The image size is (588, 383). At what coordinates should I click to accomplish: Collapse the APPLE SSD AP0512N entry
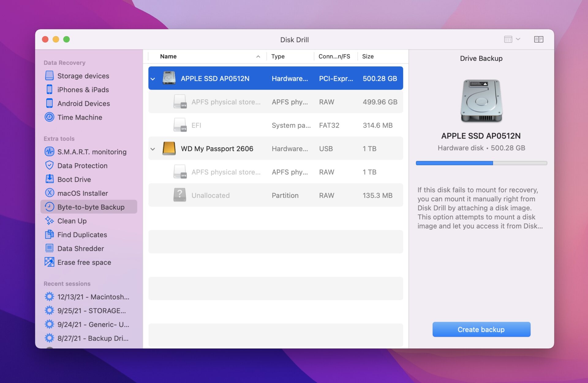153,78
